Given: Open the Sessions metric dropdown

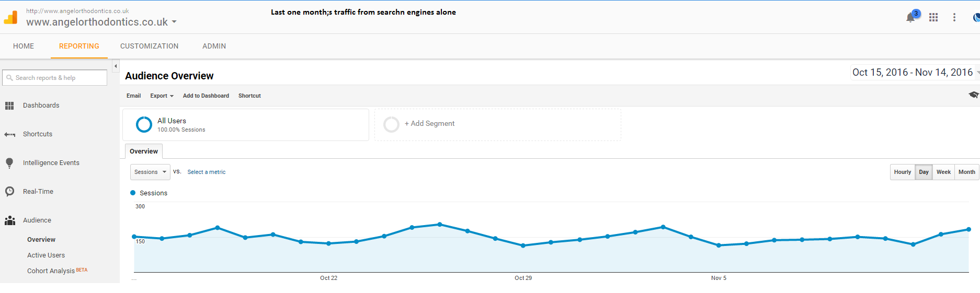Looking at the screenshot, I should (150, 172).
